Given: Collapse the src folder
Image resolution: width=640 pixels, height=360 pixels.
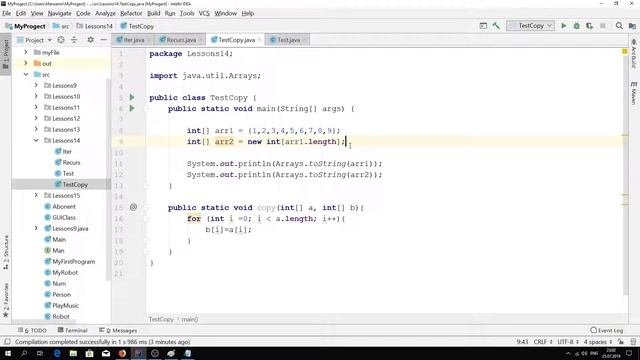Looking at the screenshot, I should pyautogui.click(x=25, y=74).
